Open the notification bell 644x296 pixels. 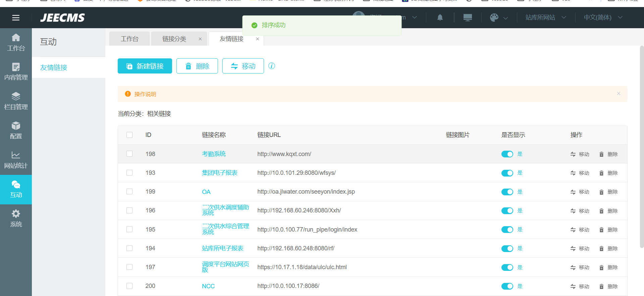[x=440, y=17]
